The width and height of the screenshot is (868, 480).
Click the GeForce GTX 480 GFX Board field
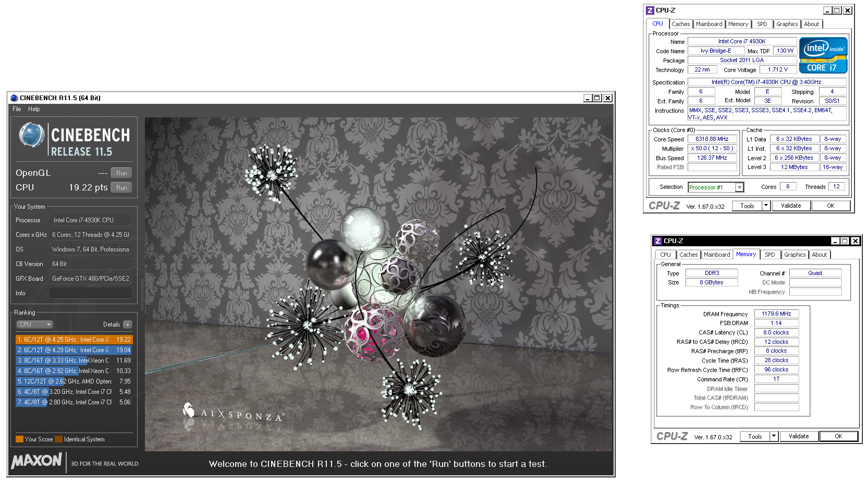point(91,279)
